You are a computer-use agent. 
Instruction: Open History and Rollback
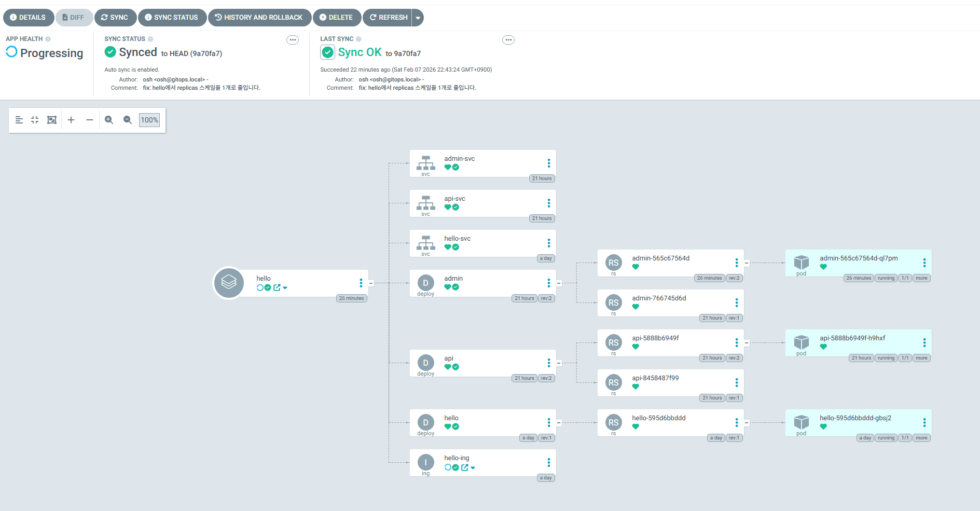259,18
